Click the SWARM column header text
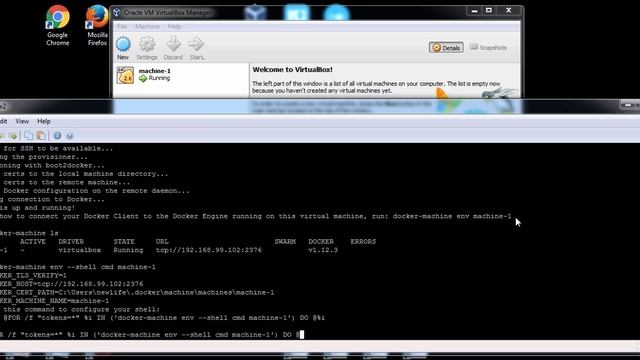Viewport: 640px width, 360px height. 285,242
